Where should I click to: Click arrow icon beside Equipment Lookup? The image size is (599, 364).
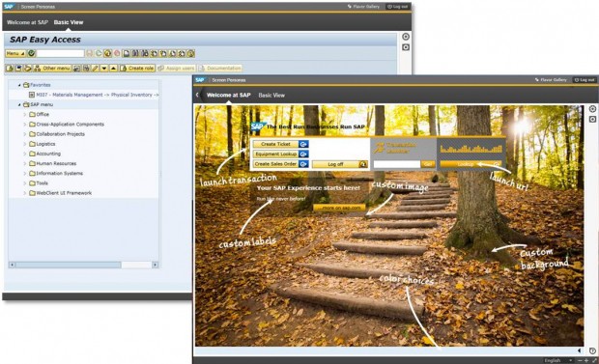point(303,154)
